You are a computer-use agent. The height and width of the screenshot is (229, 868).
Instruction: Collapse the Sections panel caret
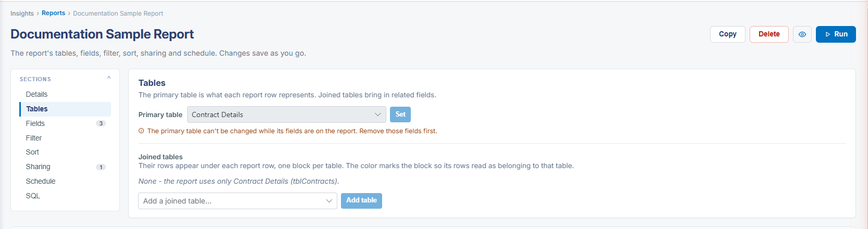coord(109,78)
